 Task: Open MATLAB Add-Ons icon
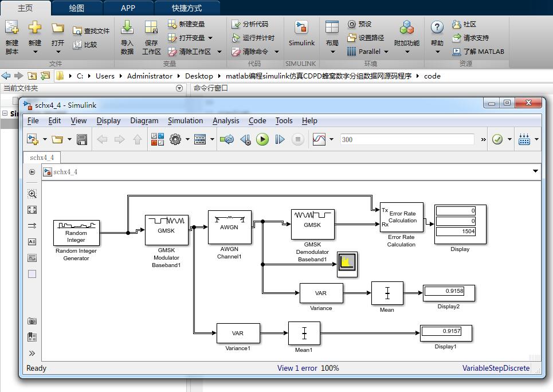[407, 28]
